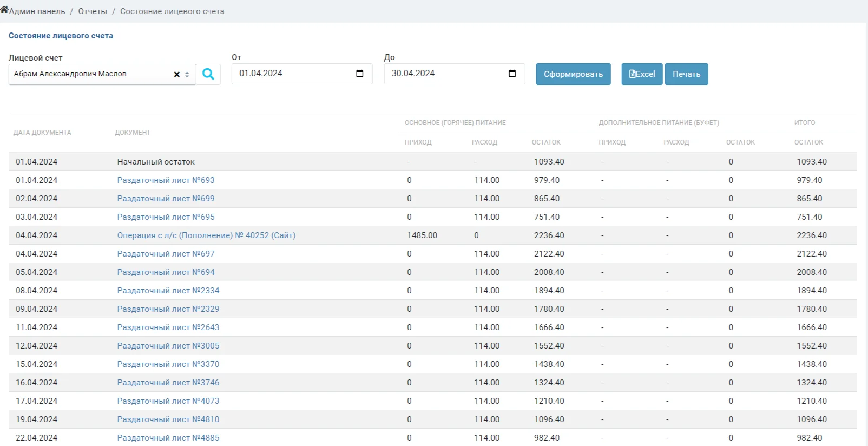
Task: Open Раздаточный лист №699
Action: tap(166, 199)
